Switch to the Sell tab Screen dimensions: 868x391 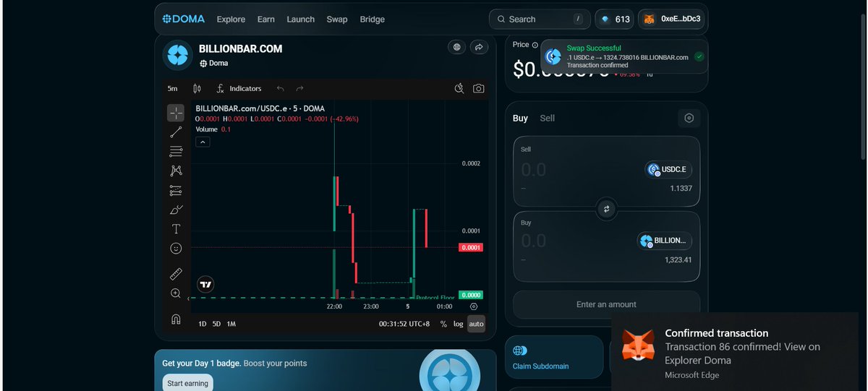click(548, 118)
